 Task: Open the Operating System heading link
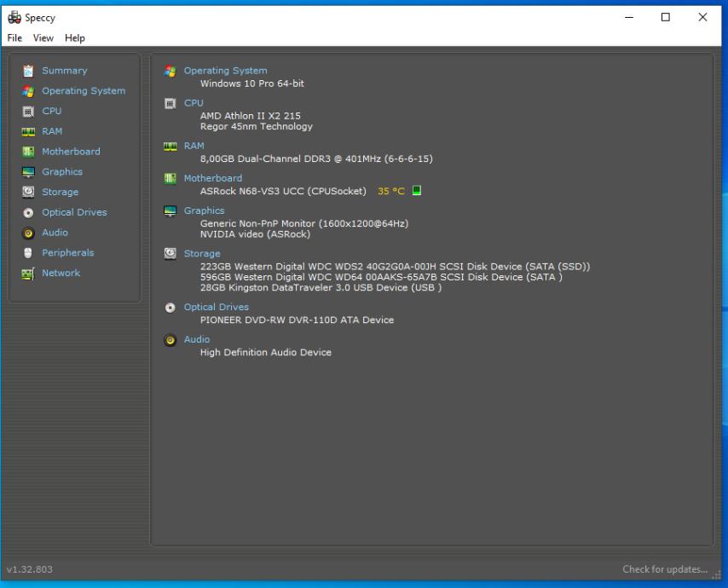(x=225, y=71)
